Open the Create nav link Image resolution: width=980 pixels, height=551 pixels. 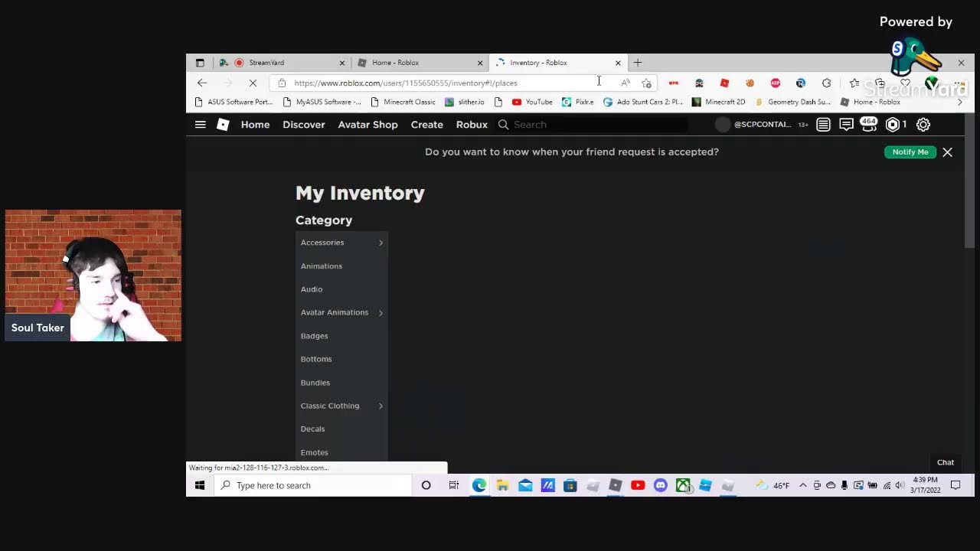pyautogui.click(x=426, y=124)
